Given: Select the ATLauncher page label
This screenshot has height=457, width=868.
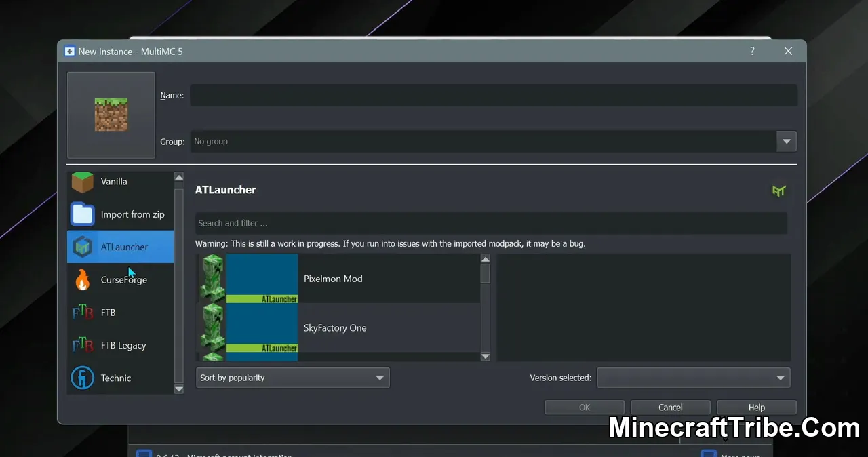Looking at the screenshot, I should (x=124, y=247).
